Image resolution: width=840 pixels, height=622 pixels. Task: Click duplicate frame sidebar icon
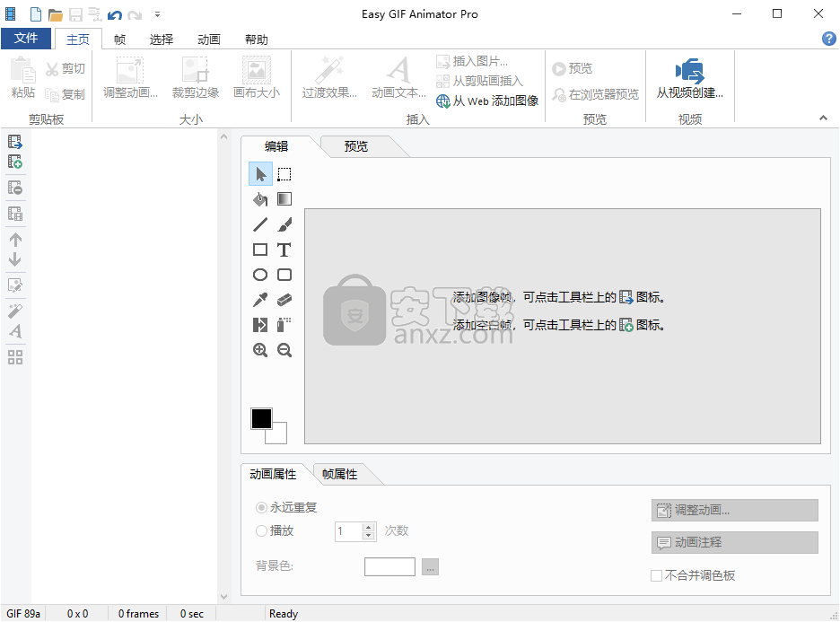(15, 214)
